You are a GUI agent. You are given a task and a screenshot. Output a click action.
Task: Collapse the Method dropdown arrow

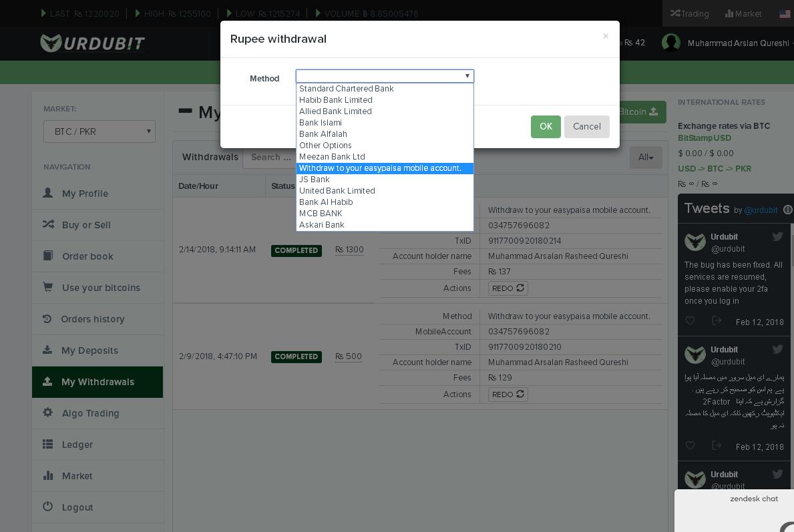point(467,76)
